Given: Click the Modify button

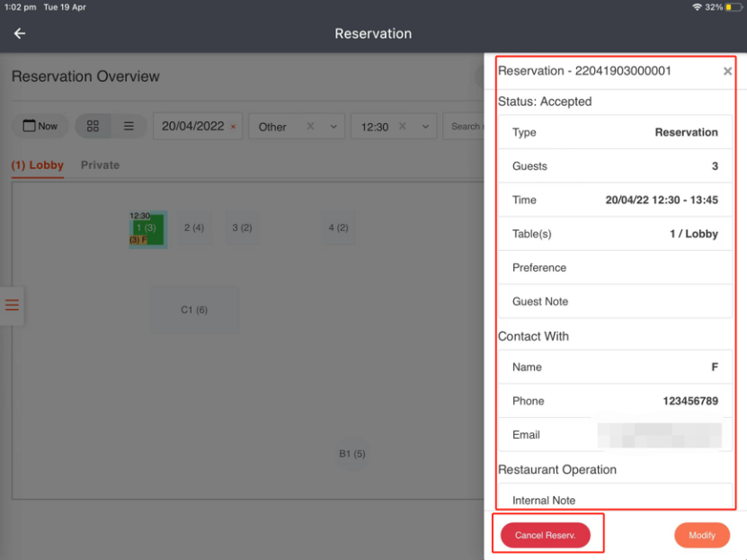Looking at the screenshot, I should (x=701, y=536).
